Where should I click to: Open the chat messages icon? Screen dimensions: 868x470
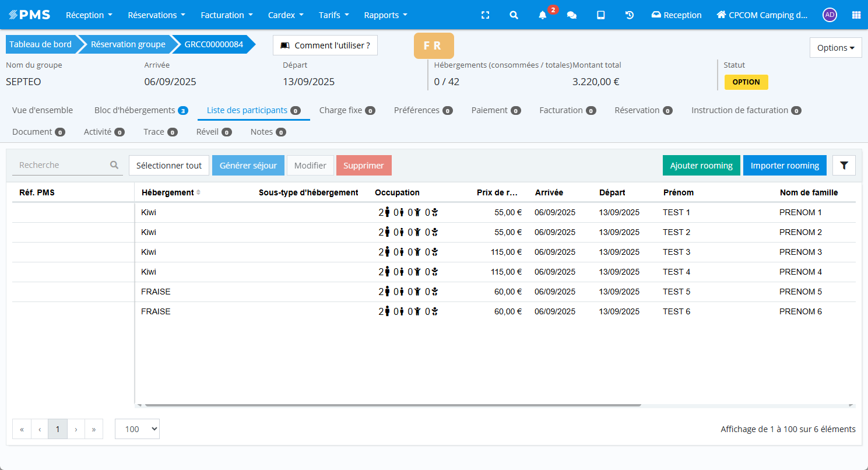pyautogui.click(x=572, y=15)
